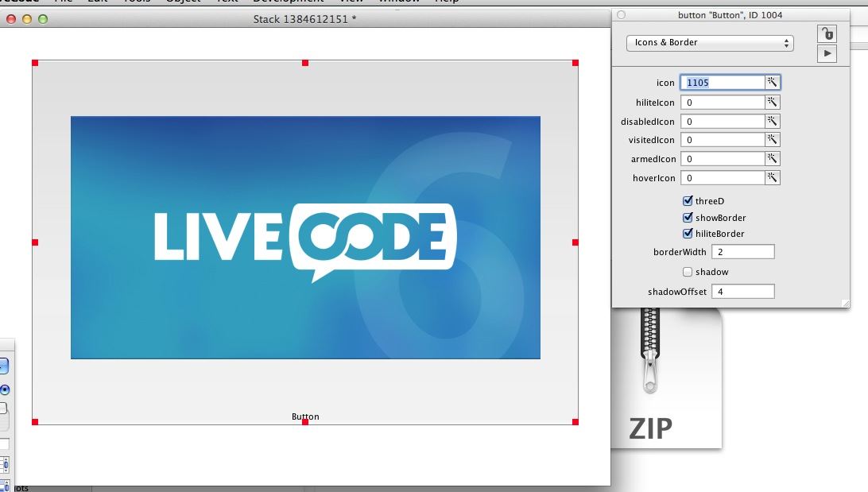This screenshot has height=492, width=868.
Task: Click the right-middle red selection handle
Action: click(575, 242)
